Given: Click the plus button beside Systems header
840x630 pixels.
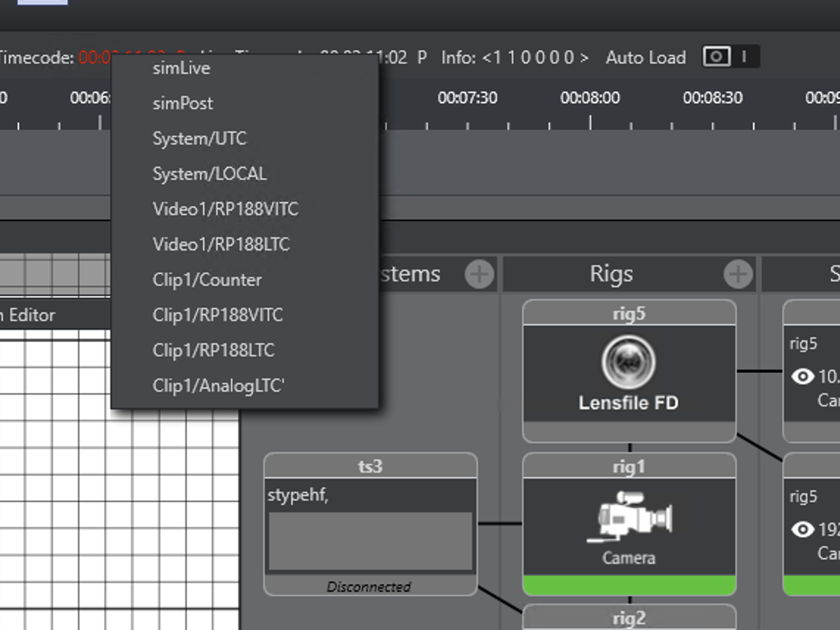Looking at the screenshot, I should 480,275.
